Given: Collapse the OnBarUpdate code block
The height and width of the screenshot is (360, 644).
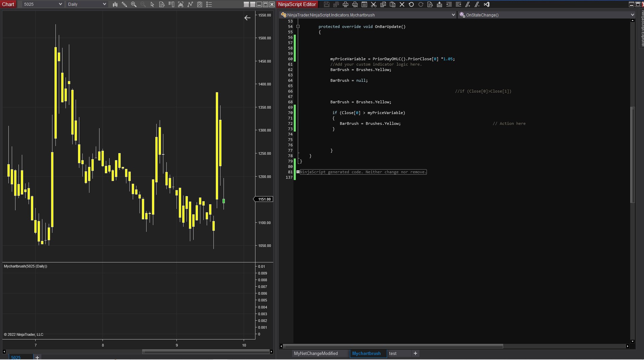Looking at the screenshot, I should click(298, 27).
